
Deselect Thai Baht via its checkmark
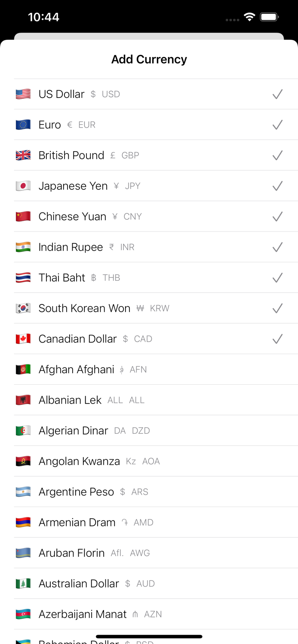point(277,278)
